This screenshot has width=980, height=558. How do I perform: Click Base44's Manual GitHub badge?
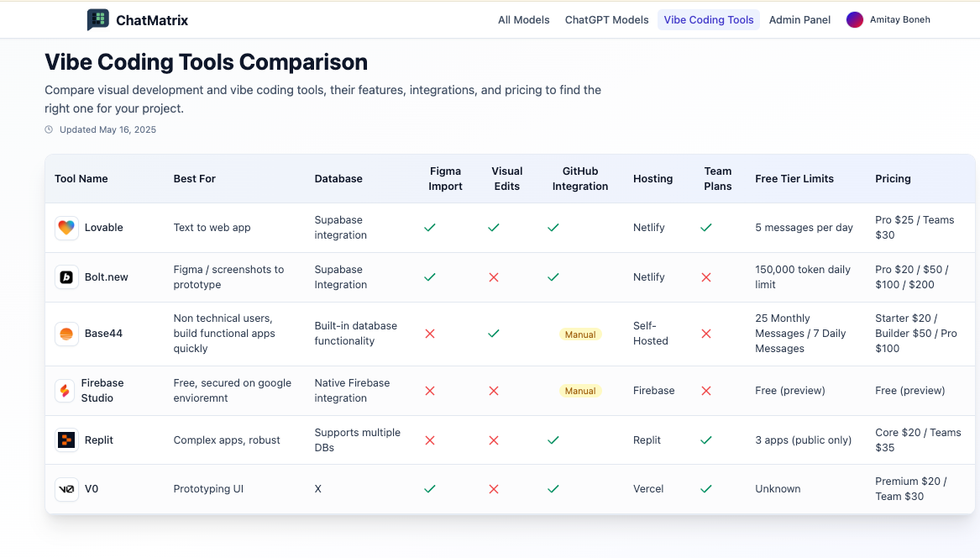click(x=580, y=334)
